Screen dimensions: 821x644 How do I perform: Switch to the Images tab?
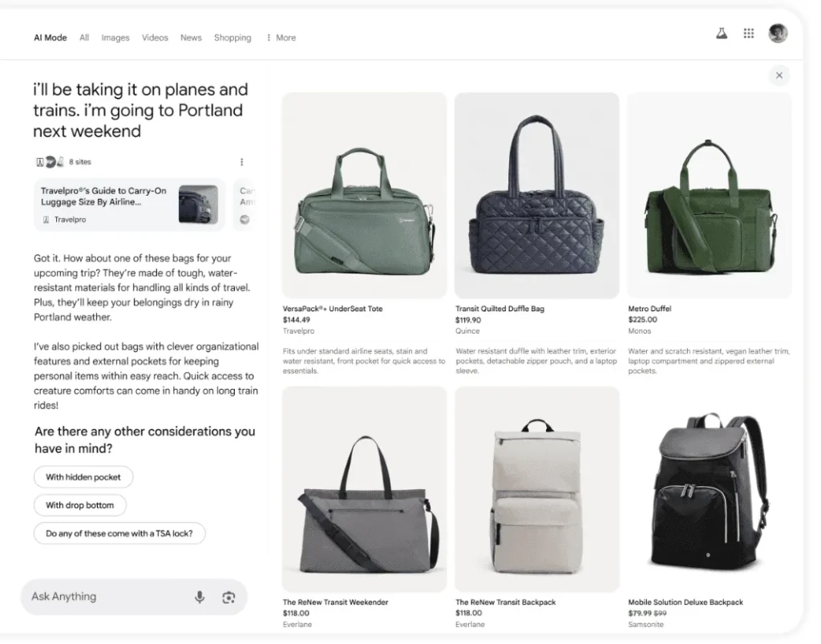tap(115, 38)
